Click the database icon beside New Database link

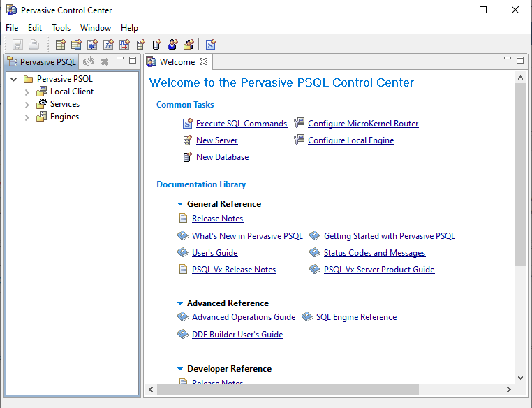tap(188, 156)
